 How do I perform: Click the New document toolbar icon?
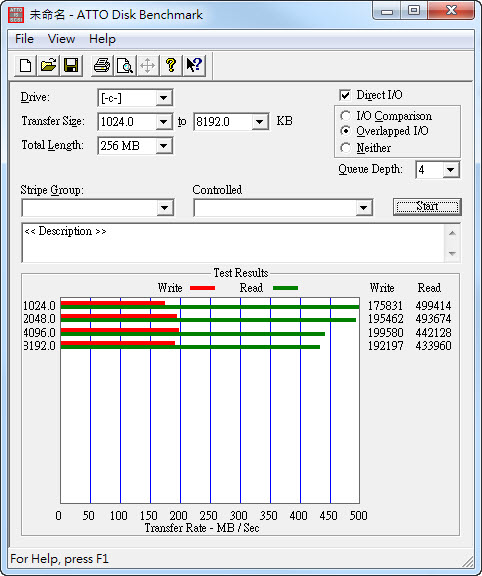point(25,66)
